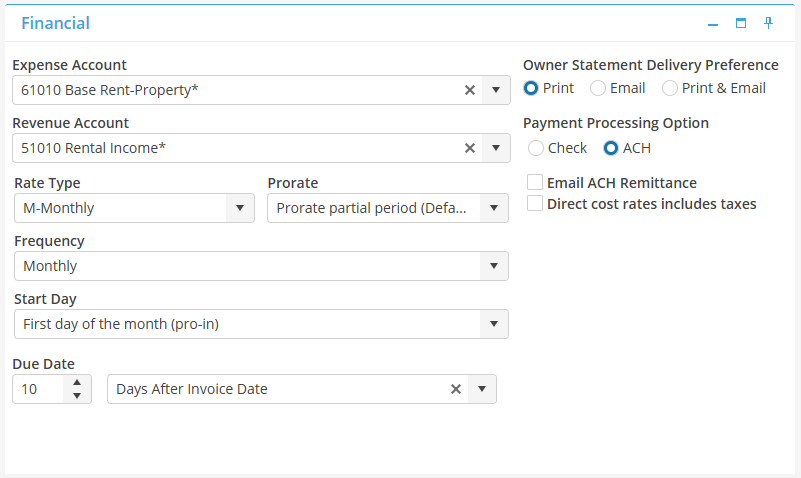801x478 pixels.
Task: Clear the Expense Account selection
Action: click(x=470, y=90)
